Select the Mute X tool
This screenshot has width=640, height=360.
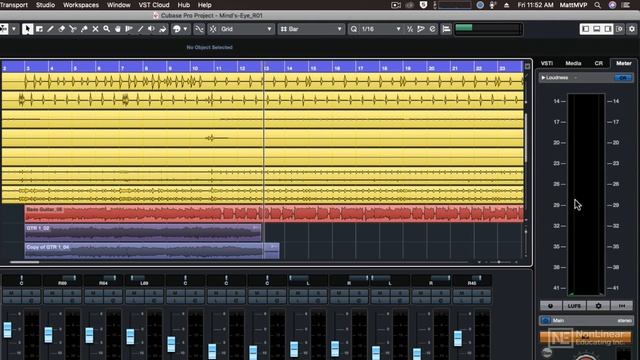95,29
